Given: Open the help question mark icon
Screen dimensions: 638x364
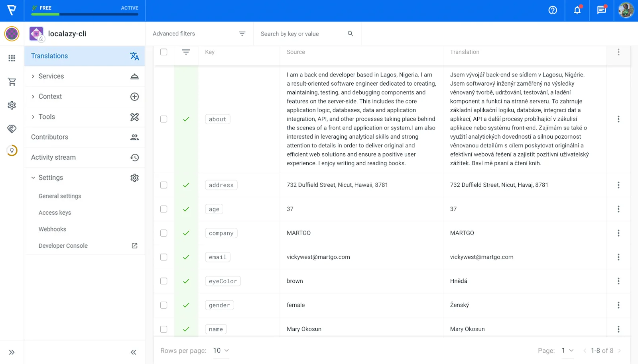Looking at the screenshot, I should click(x=553, y=10).
